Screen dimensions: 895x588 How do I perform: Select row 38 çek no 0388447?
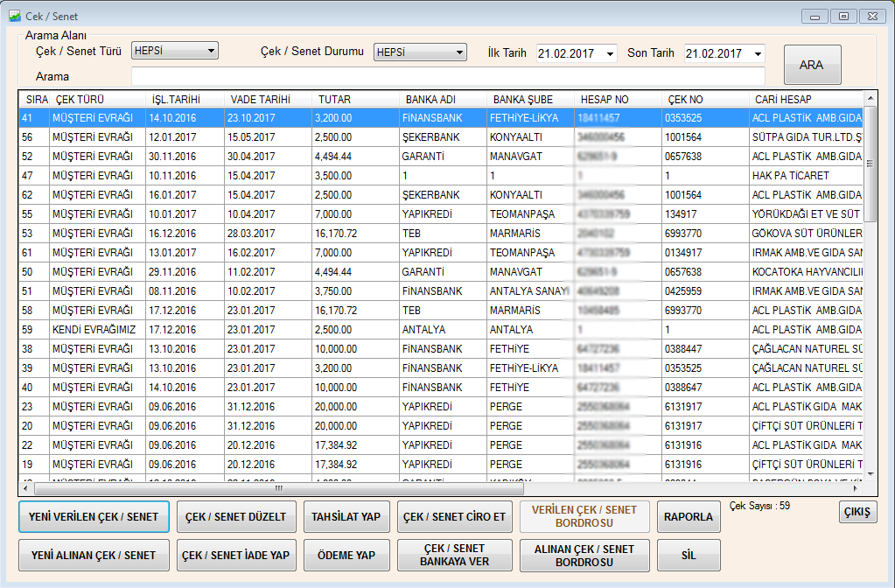coord(705,349)
